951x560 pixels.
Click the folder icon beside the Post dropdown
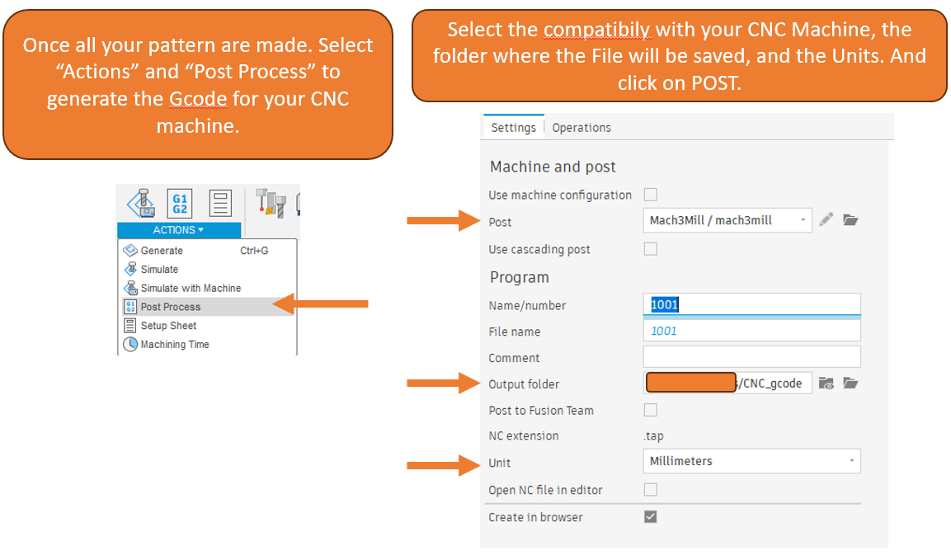(850, 220)
